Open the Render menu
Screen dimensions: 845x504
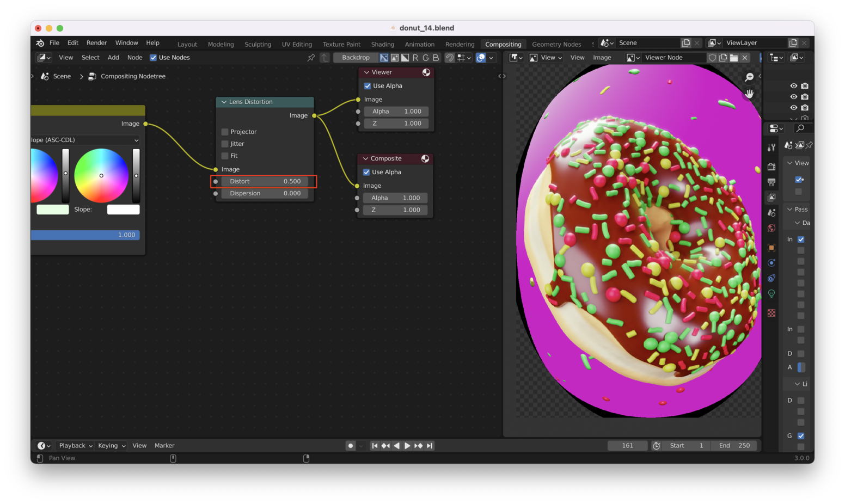click(96, 43)
